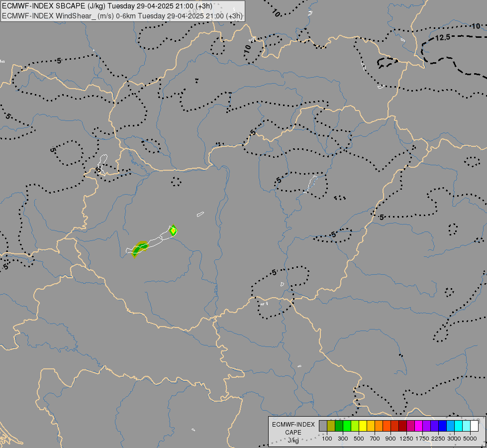
Task: Click the olive legend swatch after 100
Action: (331, 426)
